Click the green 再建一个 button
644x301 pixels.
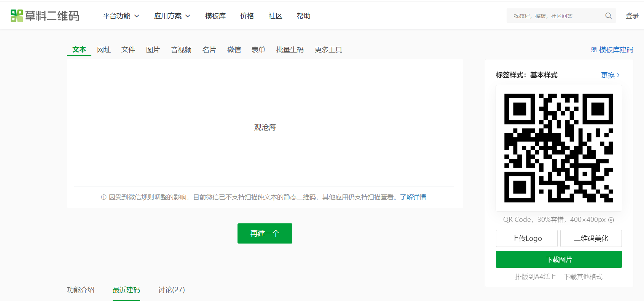point(265,233)
